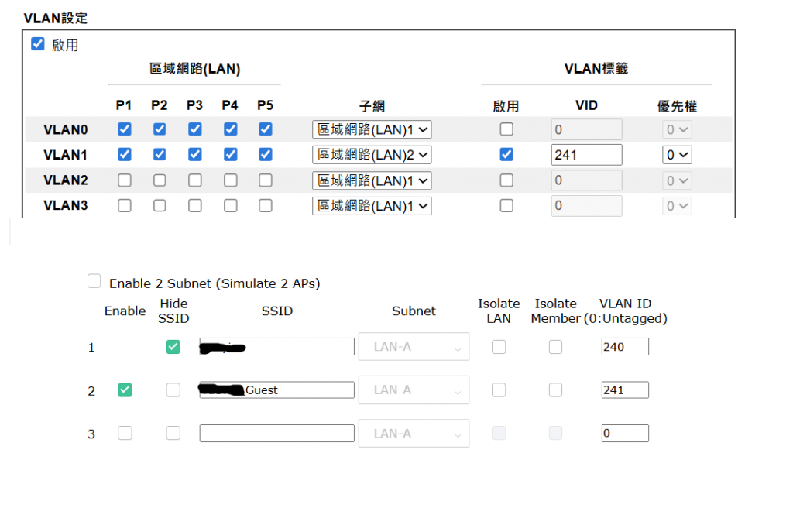Screen dimensions: 793x532
Task: Click SSID name field in row 1
Action: 276,347
